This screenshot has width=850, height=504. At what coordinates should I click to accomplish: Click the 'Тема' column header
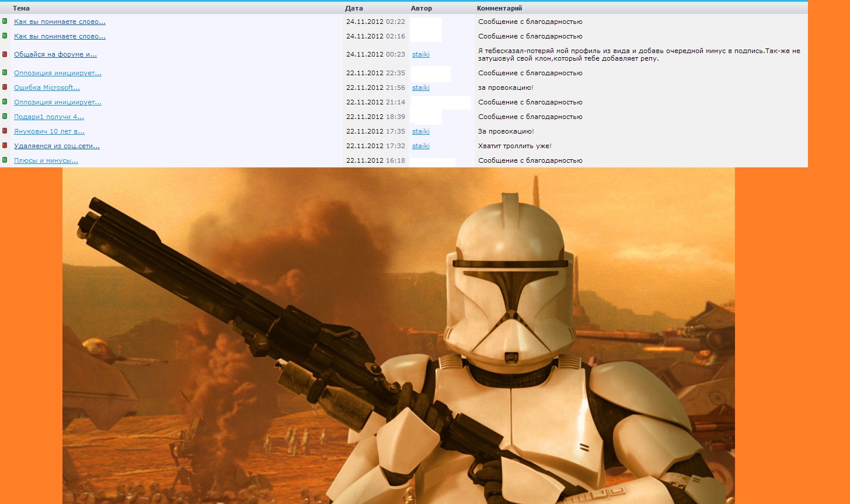pyautogui.click(x=21, y=8)
